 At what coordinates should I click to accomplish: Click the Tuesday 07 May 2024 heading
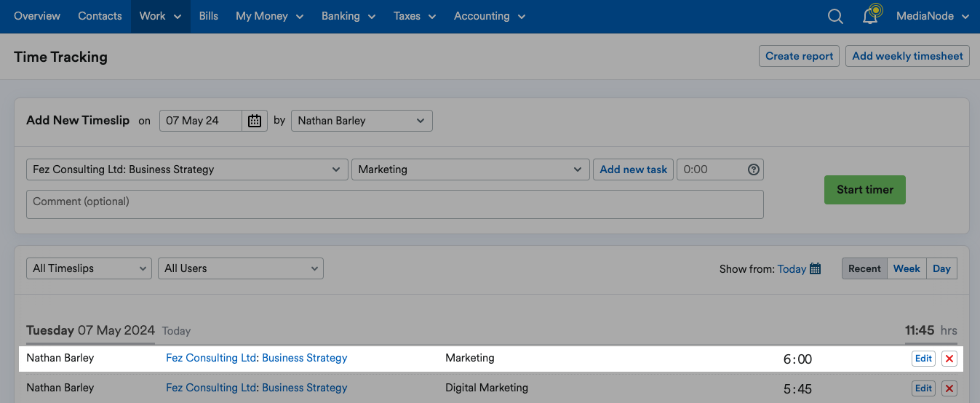(91, 330)
